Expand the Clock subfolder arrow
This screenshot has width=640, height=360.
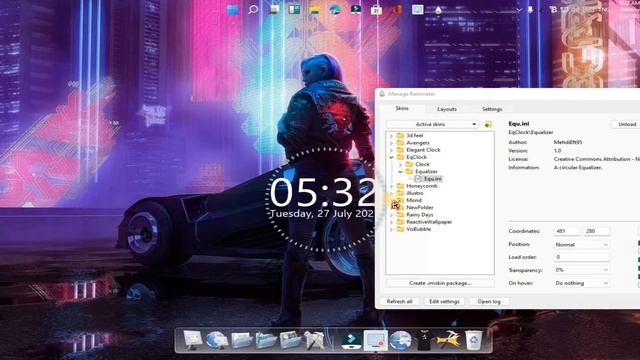[x=400, y=164]
